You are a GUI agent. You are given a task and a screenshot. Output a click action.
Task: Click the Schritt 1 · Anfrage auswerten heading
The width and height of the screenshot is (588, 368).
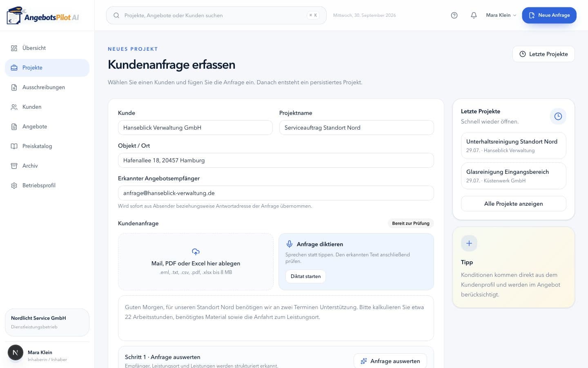[x=163, y=357]
